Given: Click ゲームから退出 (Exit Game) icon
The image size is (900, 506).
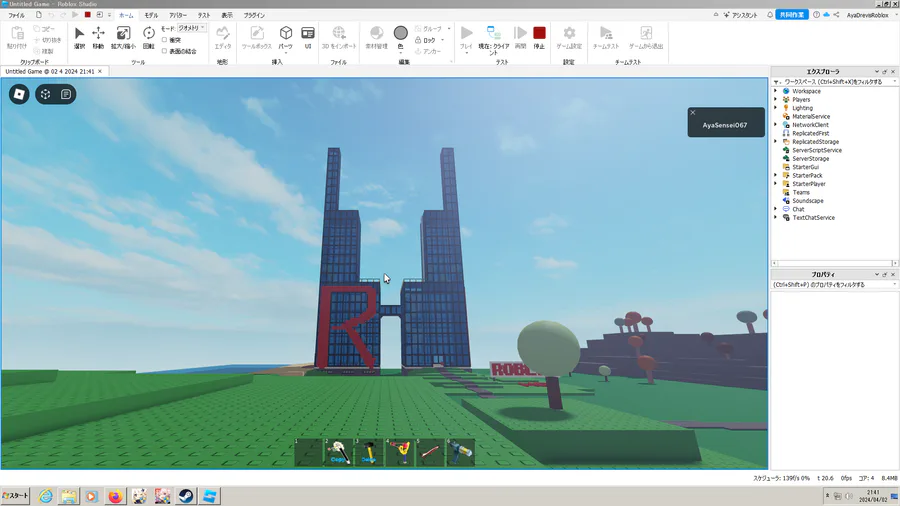Looking at the screenshot, I should (646, 38).
